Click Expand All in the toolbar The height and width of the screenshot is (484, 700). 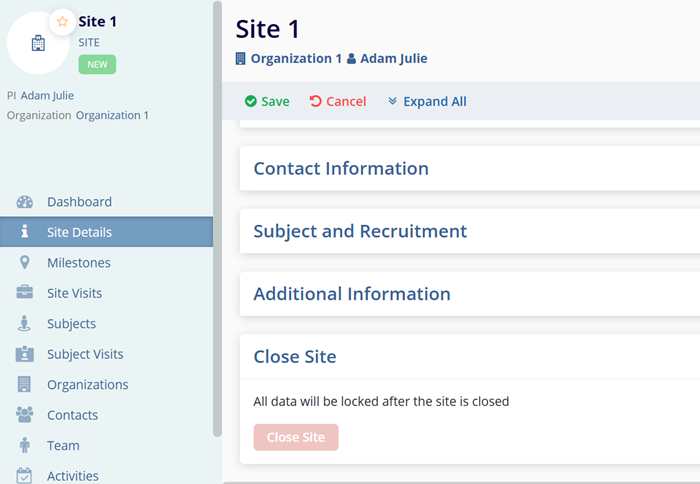(427, 102)
